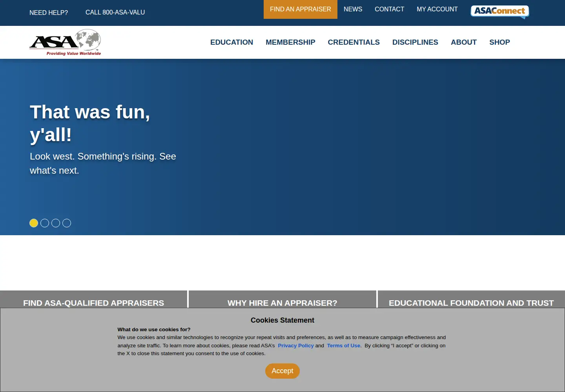
Task: Click the "That was fun, y'all!" headline
Action: pyautogui.click(x=90, y=123)
